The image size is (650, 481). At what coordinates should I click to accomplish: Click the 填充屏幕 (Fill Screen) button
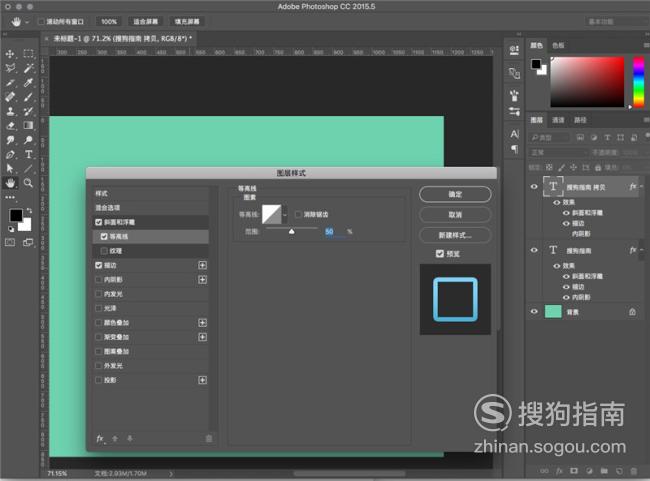pyautogui.click(x=187, y=22)
